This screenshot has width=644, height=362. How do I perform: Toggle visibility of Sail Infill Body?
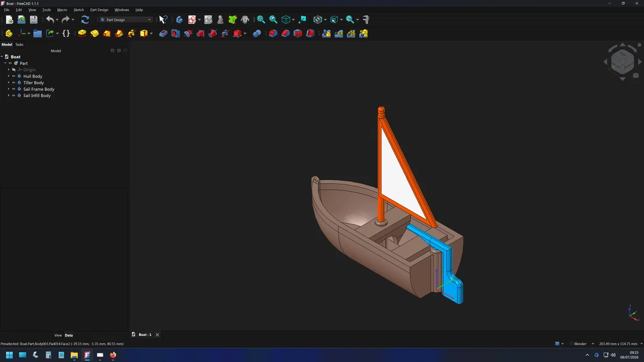[x=13, y=96]
